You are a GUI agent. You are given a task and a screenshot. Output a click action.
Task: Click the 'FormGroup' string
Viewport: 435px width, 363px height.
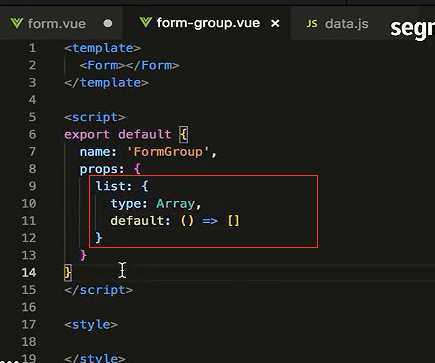168,152
